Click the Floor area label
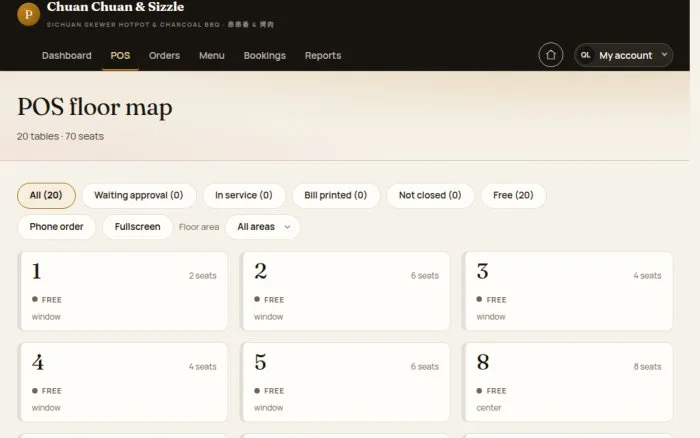The height and width of the screenshot is (438, 700). click(199, 227)
